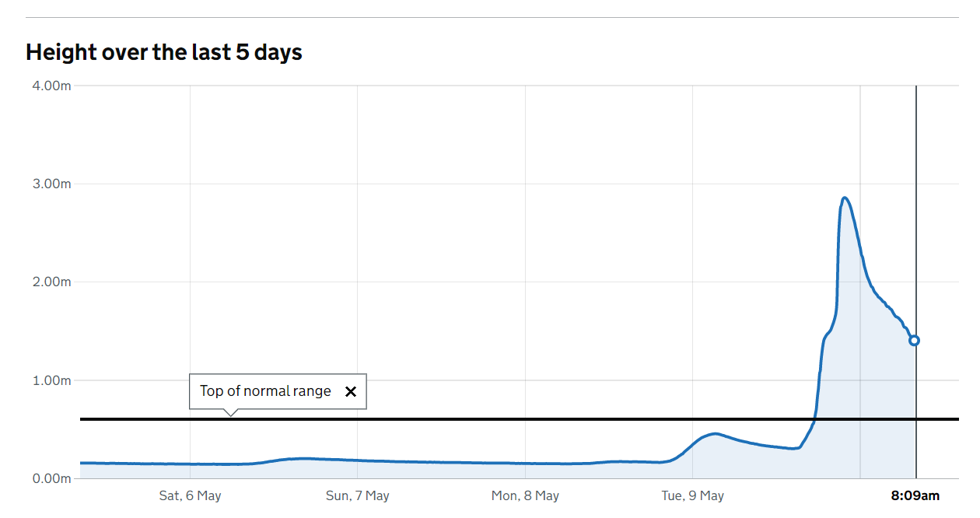The image size is (980, 518).
Task: Click the 0.00m y-axis label
Action: pos(51,478)
